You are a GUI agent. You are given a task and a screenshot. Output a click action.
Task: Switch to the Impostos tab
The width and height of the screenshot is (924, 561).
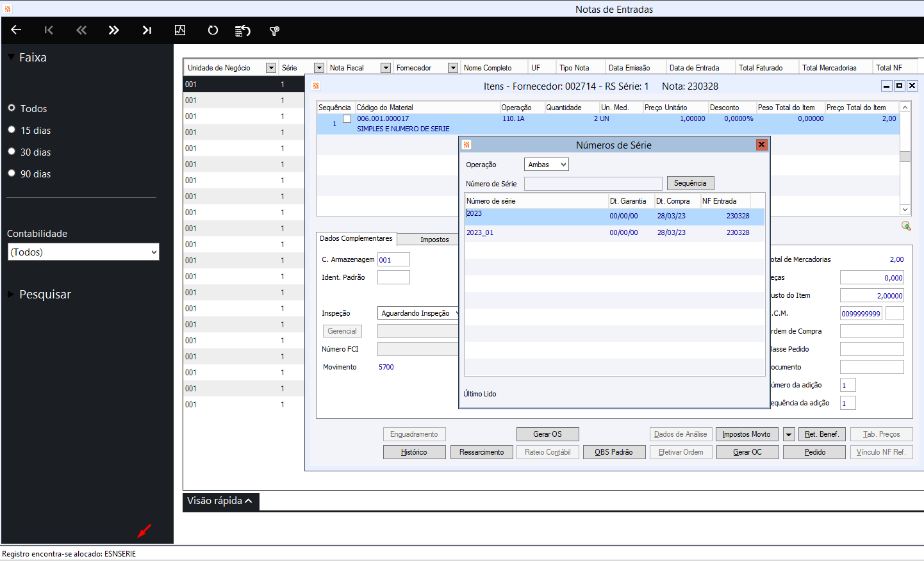[434, 240]
